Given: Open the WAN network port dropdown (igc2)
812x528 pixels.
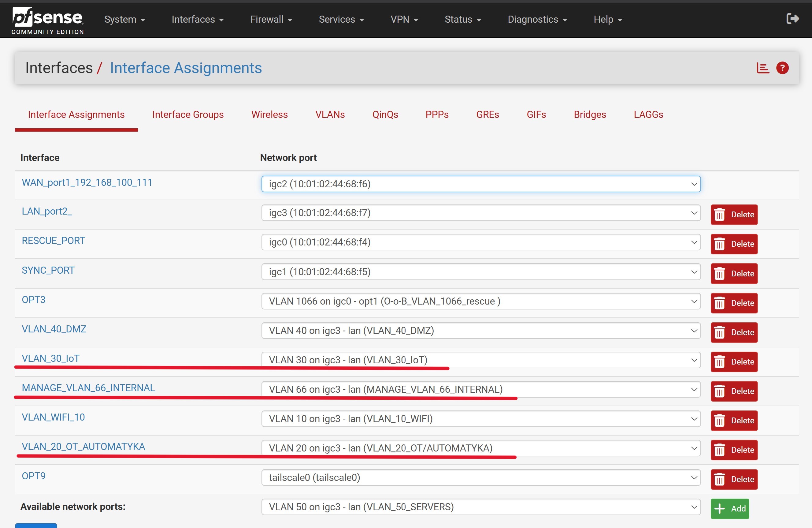Looking at the screenshot, I should tap(481, 184).
